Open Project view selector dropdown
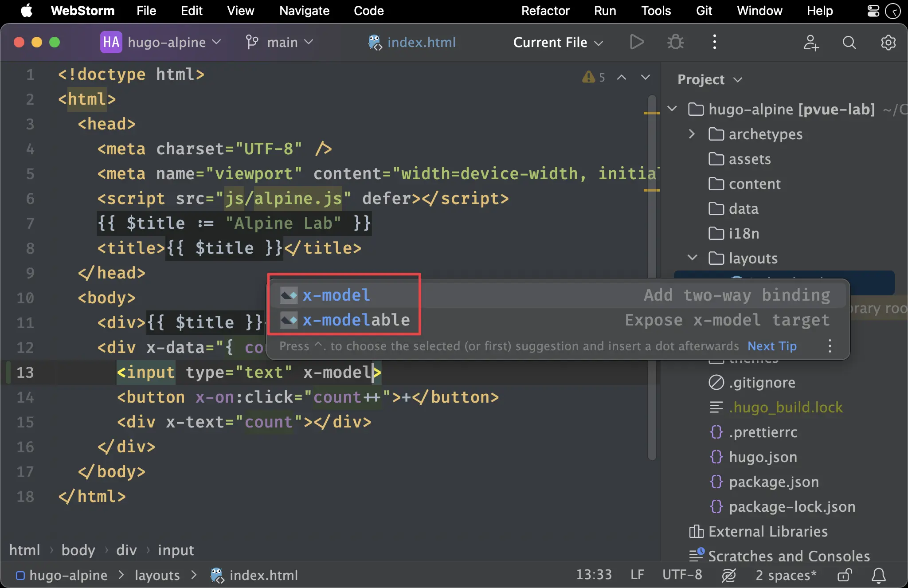 click(709, 79)
